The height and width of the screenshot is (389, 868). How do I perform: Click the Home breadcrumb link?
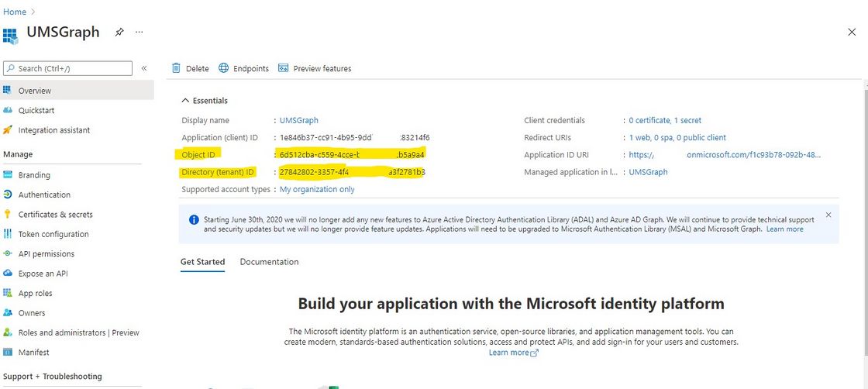coord(15,12)
